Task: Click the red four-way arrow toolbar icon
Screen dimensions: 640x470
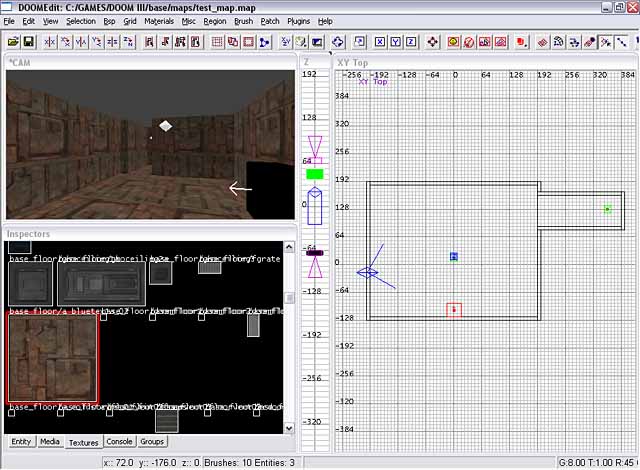Action: tap(434, 42)
